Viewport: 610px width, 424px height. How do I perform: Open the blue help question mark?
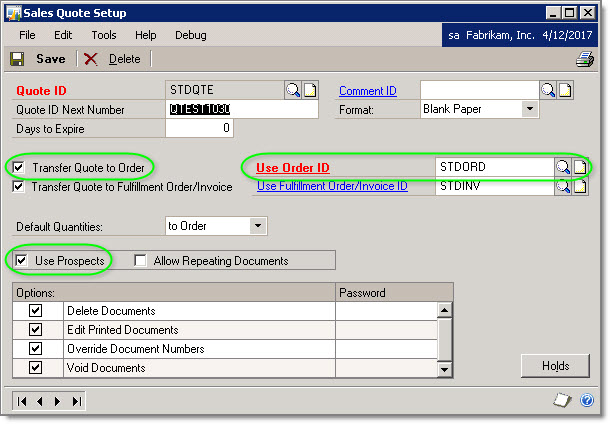tap(587, 400)
